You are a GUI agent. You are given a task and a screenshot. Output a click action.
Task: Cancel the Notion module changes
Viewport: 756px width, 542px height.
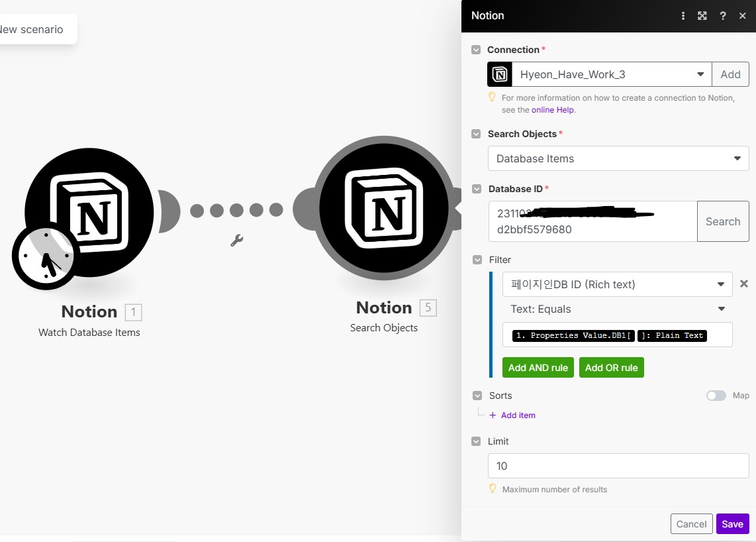point(691,524)
